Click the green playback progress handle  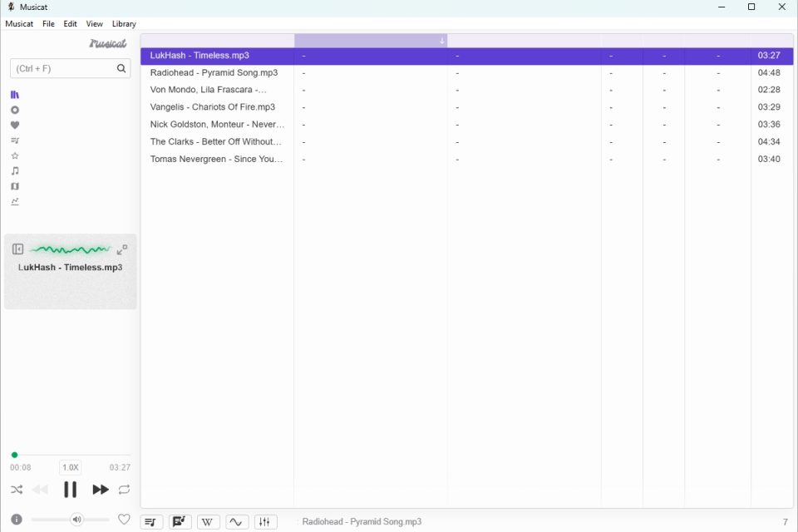(x=14, y=456)
